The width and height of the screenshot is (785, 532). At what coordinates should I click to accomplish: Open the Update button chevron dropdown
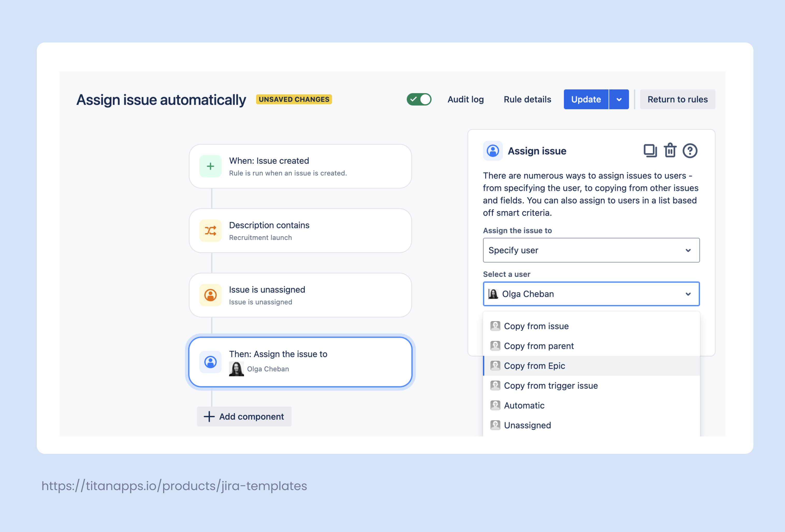[x=619, y=99]
